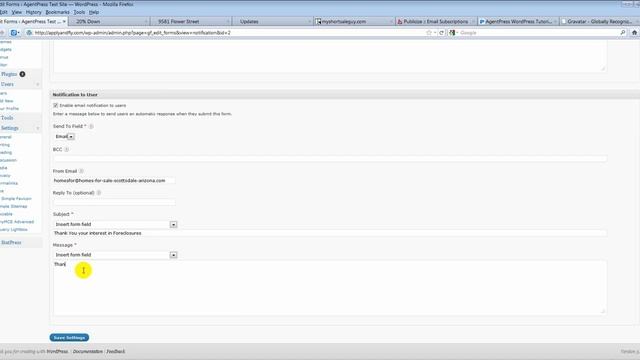640x360 pixels.
Task: Switch to the Updates tab
Action: [x=272, y=21]
